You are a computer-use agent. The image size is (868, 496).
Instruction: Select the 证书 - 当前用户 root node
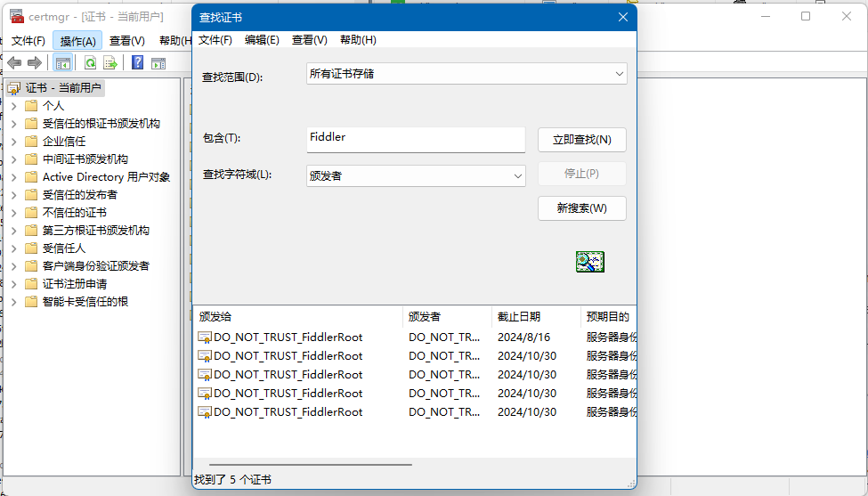click(x=63, y=88)
